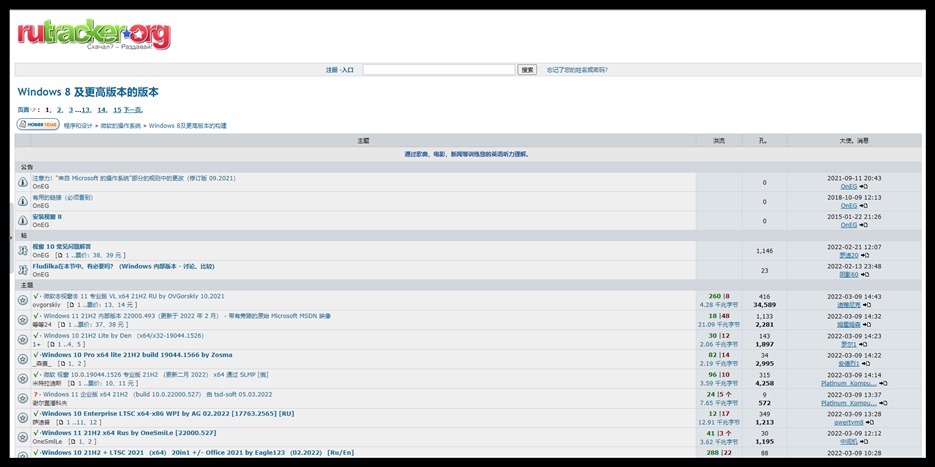Click the topic icon of the 19044.1526 SLMP row
935x467 pixels.
23,379
